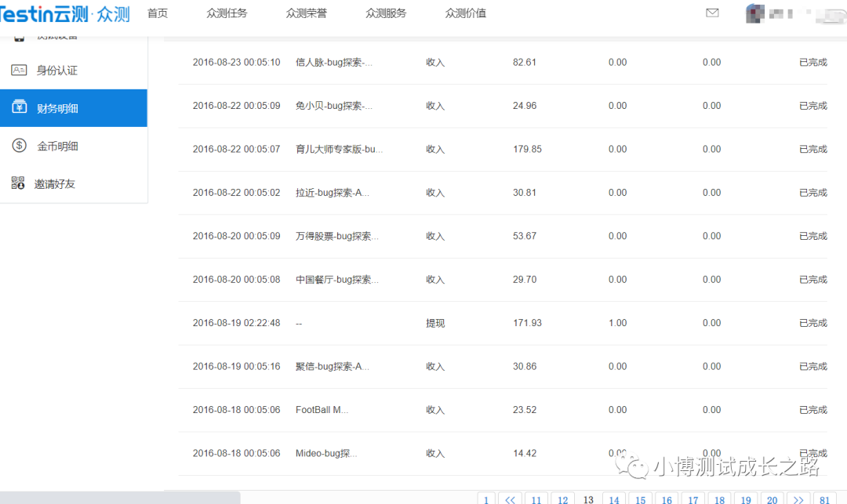Click current page number 13
Viewport: 847px width, 504px height.
tap(588, 499)
